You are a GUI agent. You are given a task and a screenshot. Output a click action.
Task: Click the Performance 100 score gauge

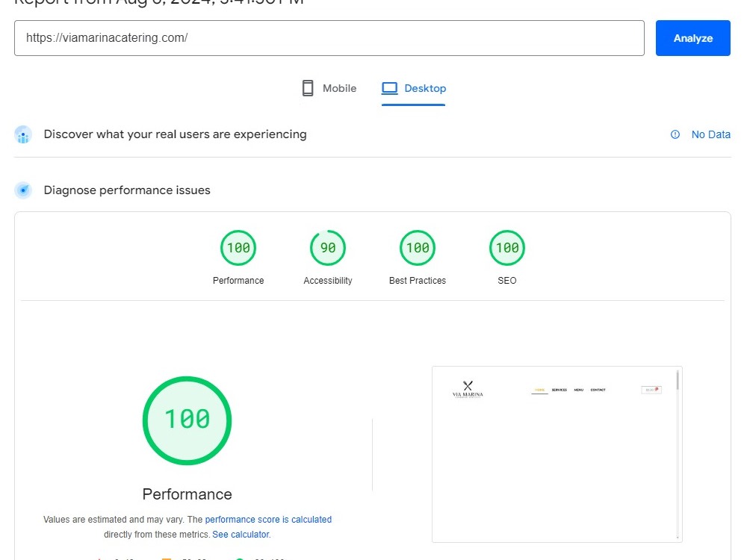238,248
